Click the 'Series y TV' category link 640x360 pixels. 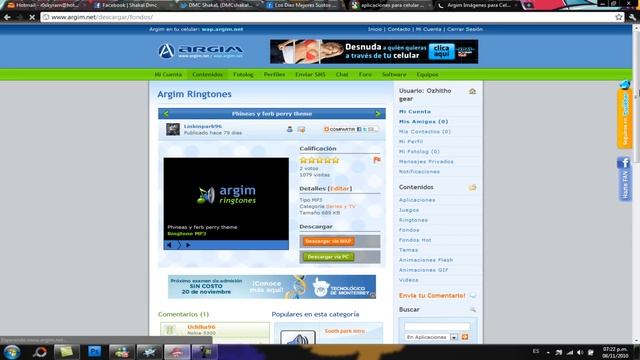click(x=340, y=207)
